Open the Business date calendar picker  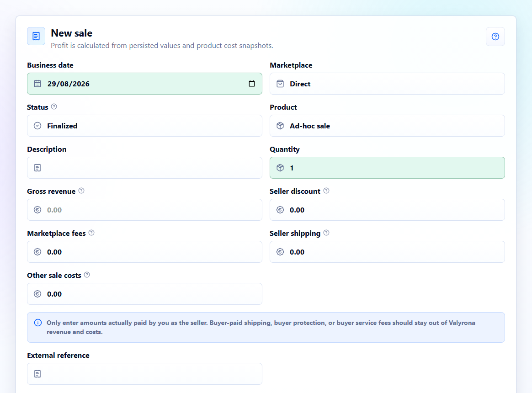[x=252, y=84]
